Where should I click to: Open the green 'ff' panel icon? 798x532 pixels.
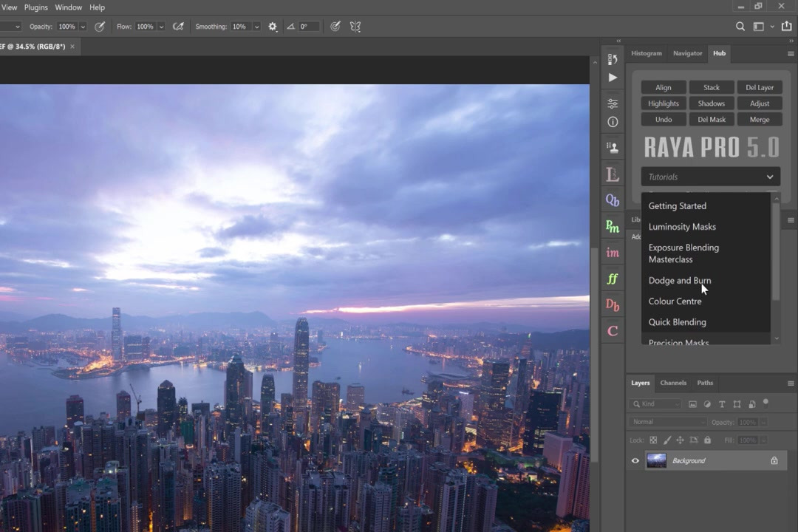[x=613, y=279]
